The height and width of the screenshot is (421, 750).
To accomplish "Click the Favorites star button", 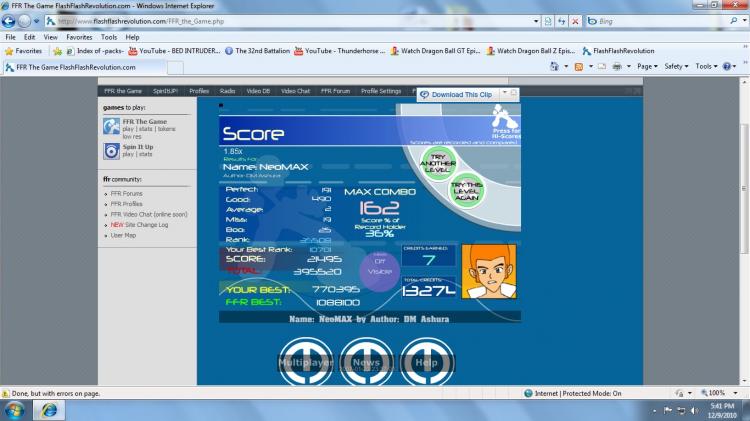I will [x=23, y=51].
